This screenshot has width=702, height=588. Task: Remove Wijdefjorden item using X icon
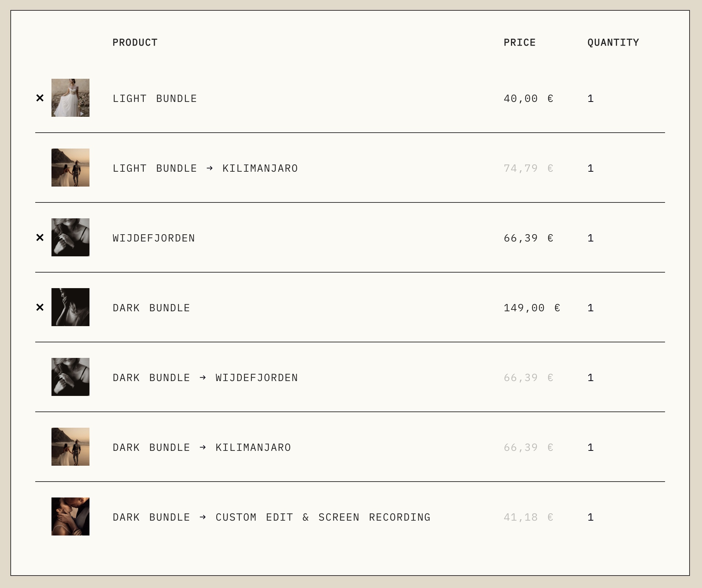tap(40, 238)
